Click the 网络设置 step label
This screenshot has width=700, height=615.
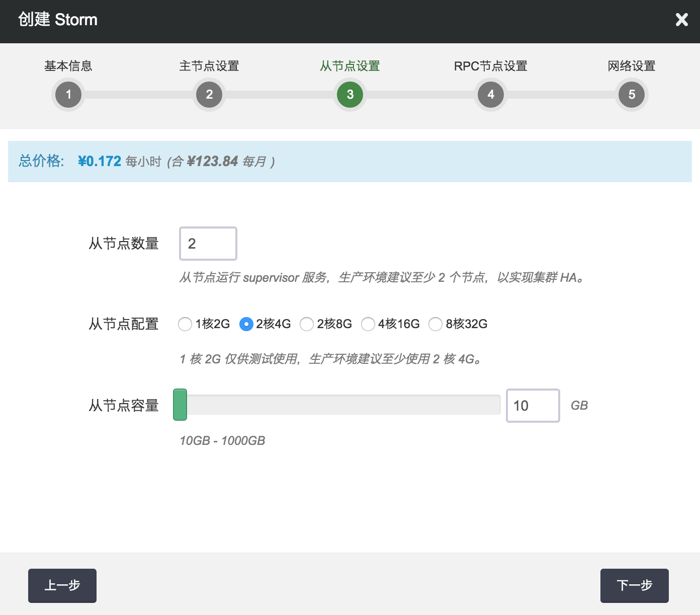[x=632, y=66]
